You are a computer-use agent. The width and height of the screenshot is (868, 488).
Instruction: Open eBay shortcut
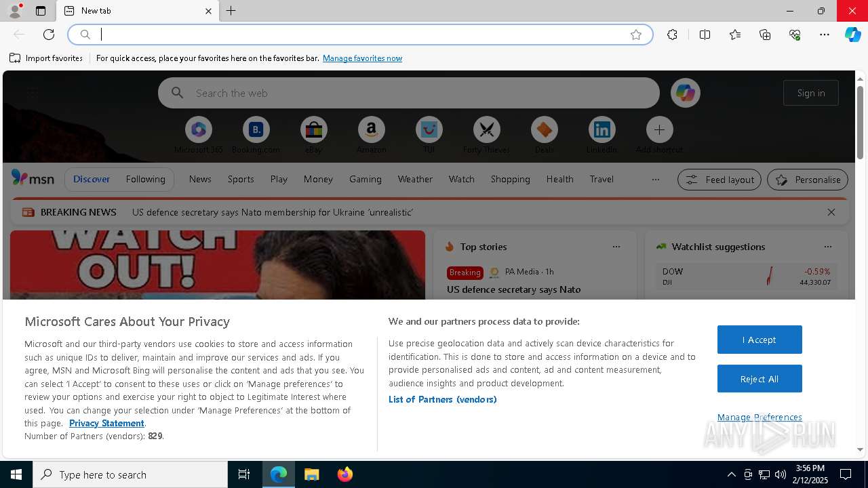[x=313, y=135]
